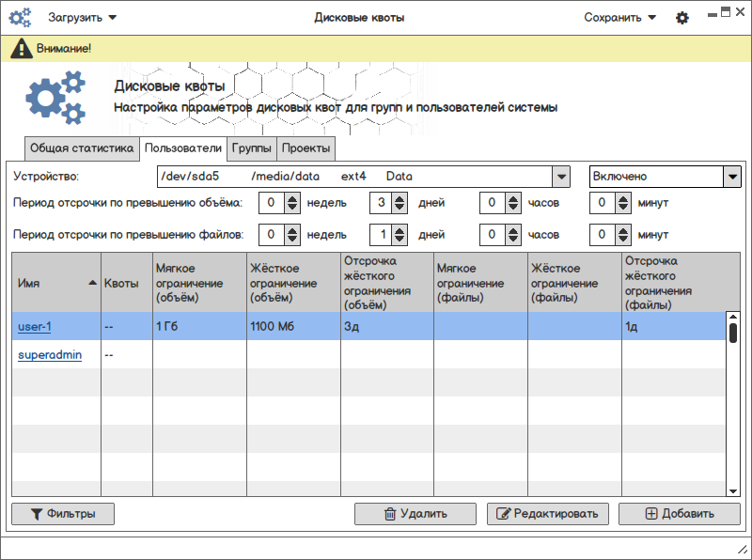Click the app gears icon in top-left corner

[x=20, y=17]
